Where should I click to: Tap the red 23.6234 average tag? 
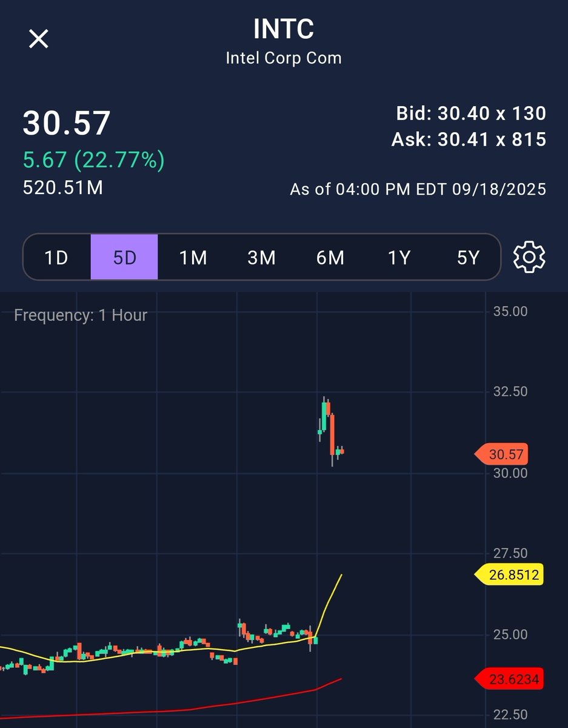[x=507, y=679]
